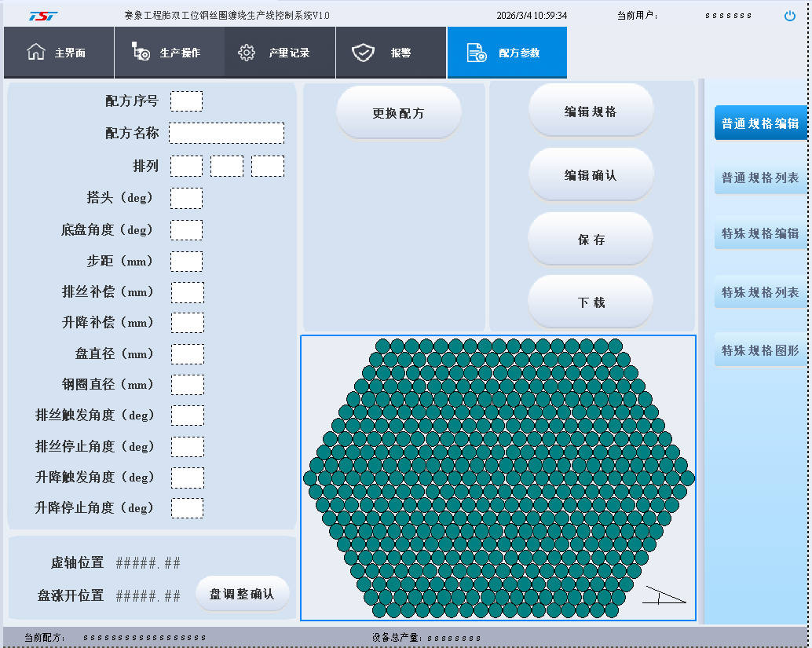Select the 特殊规格图形 side tab
812x648 pixels.
(759, 350)
